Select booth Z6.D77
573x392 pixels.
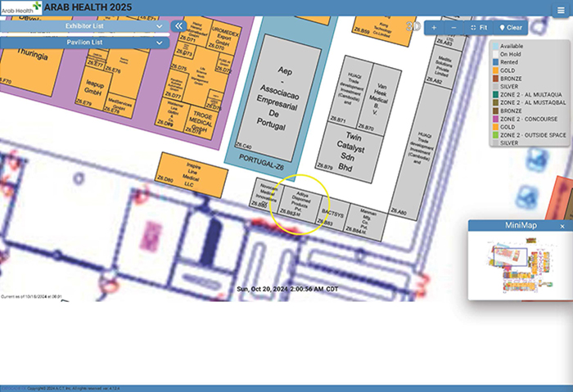tap(175, 86)
